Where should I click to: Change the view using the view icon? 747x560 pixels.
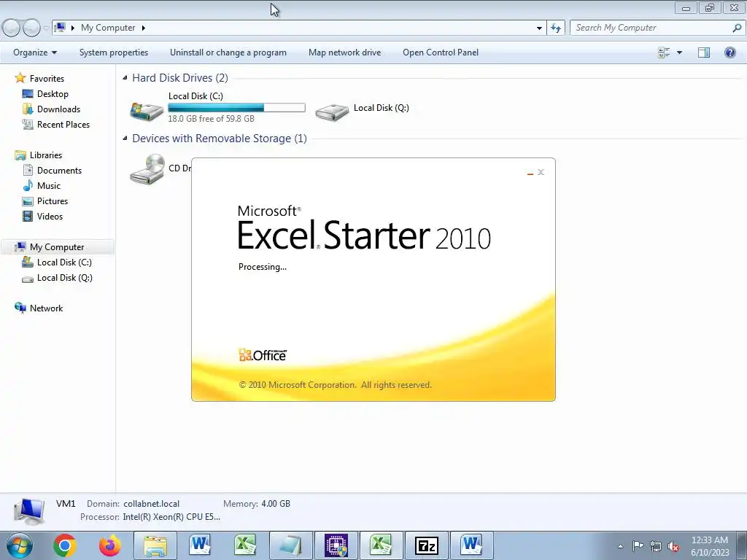coord(664,52)
